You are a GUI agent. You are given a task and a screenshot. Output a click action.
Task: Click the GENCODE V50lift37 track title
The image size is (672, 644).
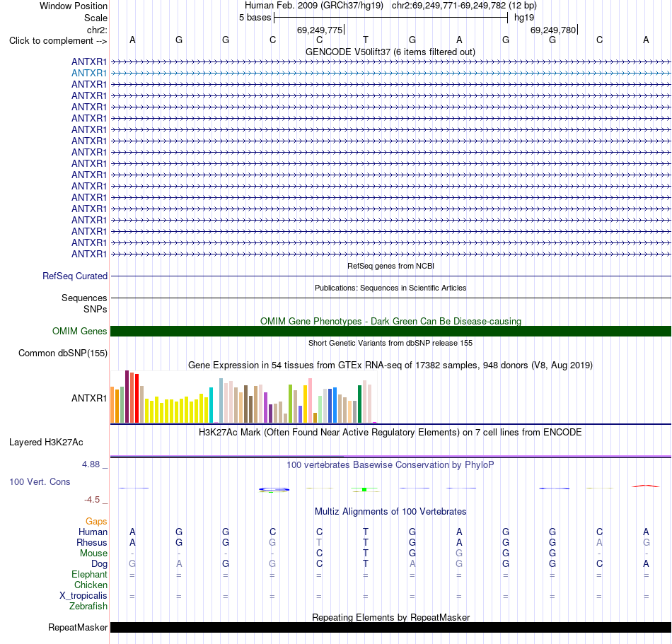click(390, 52)
